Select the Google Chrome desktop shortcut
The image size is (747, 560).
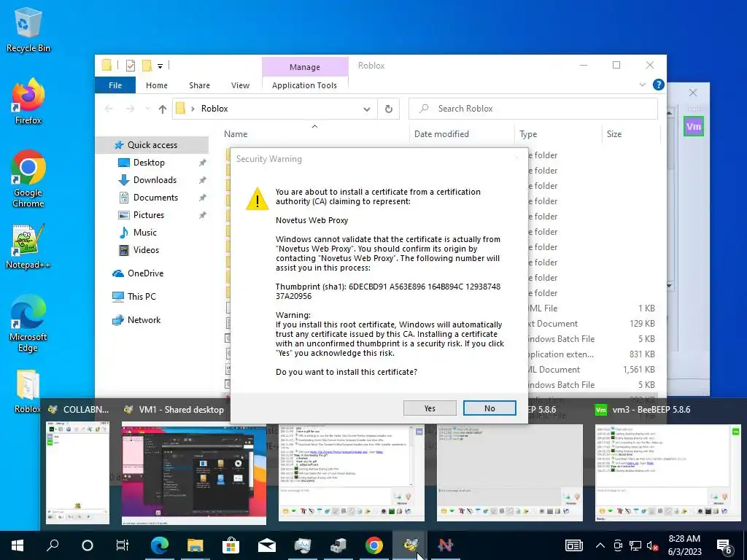(28, 179)
